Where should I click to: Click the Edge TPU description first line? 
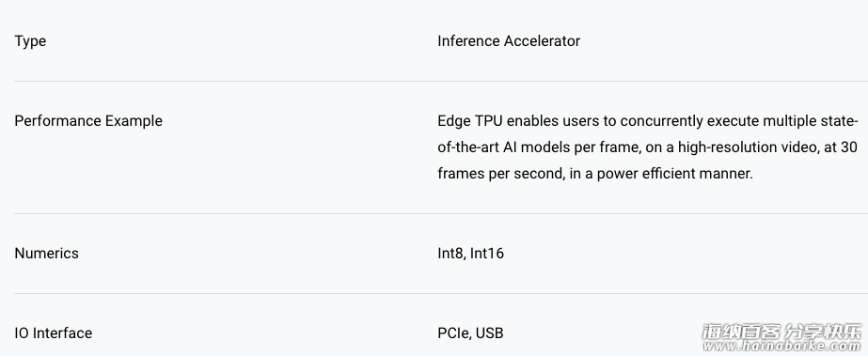pos(648,121)
